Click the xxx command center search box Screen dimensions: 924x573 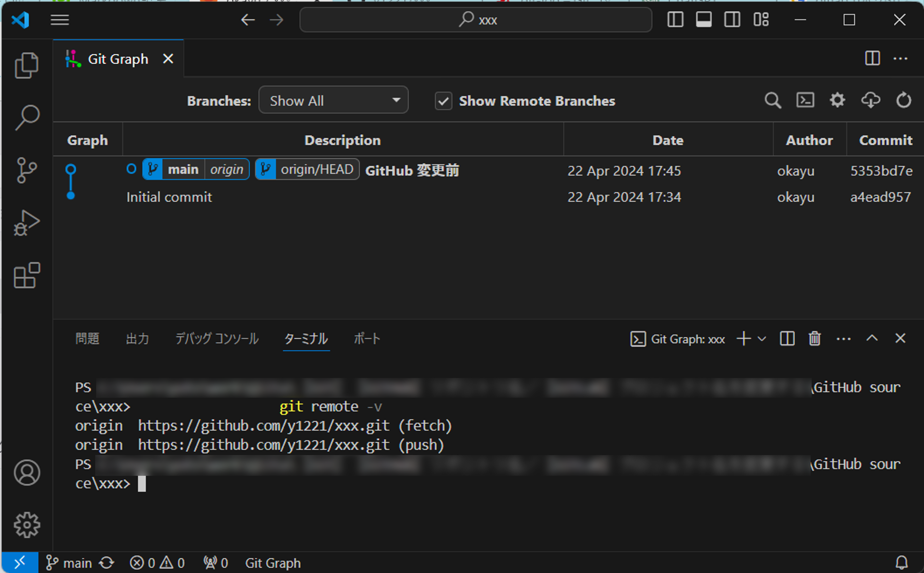[475, 20]
